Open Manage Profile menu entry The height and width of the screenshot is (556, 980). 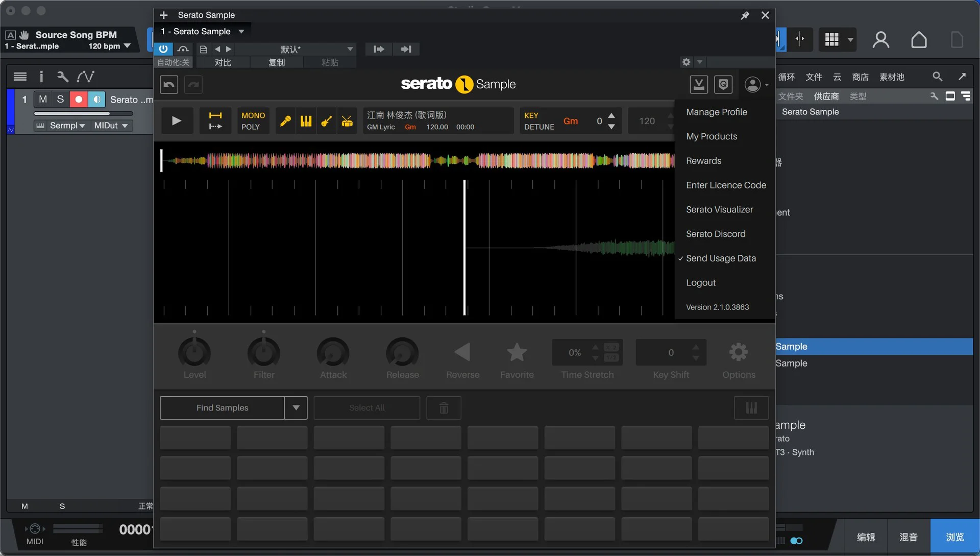[716, 112]
